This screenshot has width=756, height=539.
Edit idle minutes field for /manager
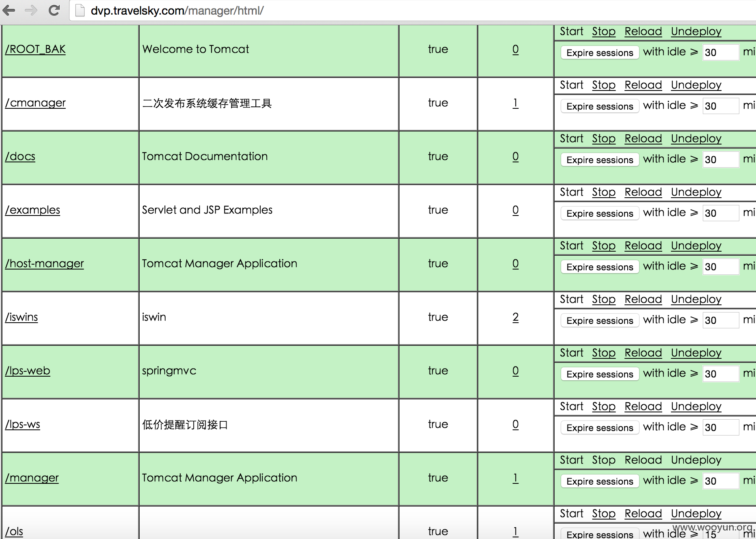721,481
